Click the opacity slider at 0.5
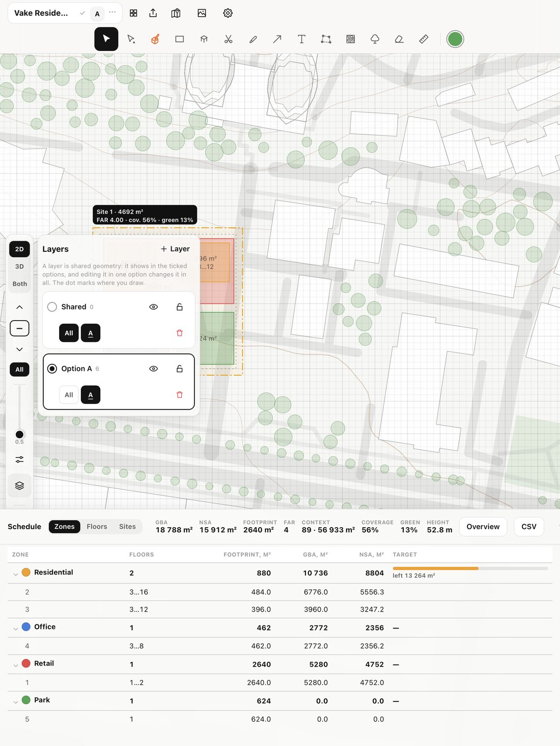The height and width of the screenshot is (746, 560). (x=19, y=435)
